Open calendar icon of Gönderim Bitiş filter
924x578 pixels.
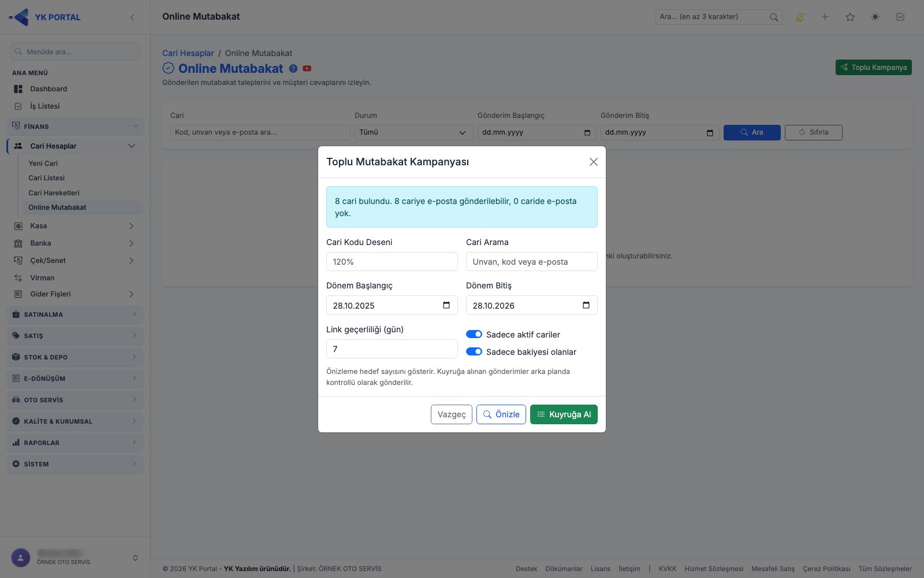click(x=710, y=133)
